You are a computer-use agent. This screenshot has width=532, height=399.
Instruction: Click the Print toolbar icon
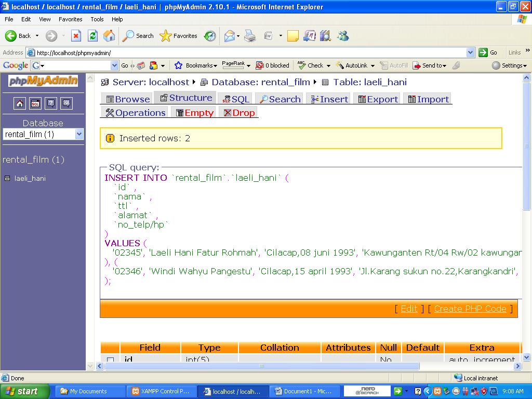click(250, 36)
